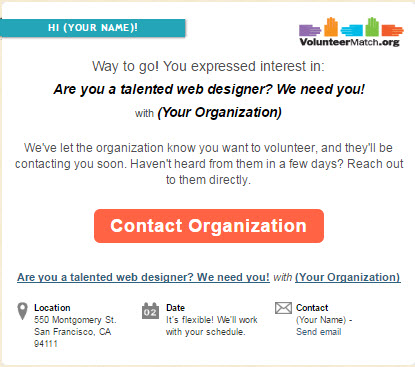Open the underlined (Your Organization) link
This screenshot has width=415, height=367.
pos(348,277)
